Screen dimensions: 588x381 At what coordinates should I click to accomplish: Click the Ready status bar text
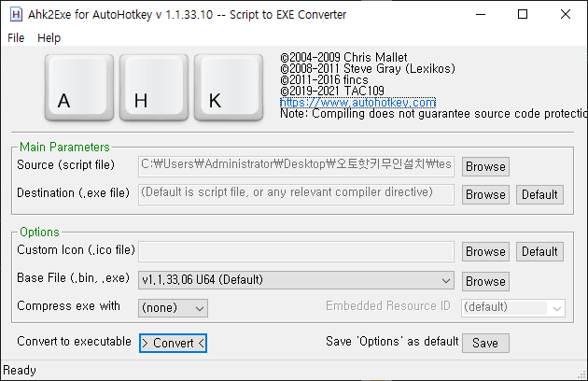pyautogui.click(x=20, y=371)
